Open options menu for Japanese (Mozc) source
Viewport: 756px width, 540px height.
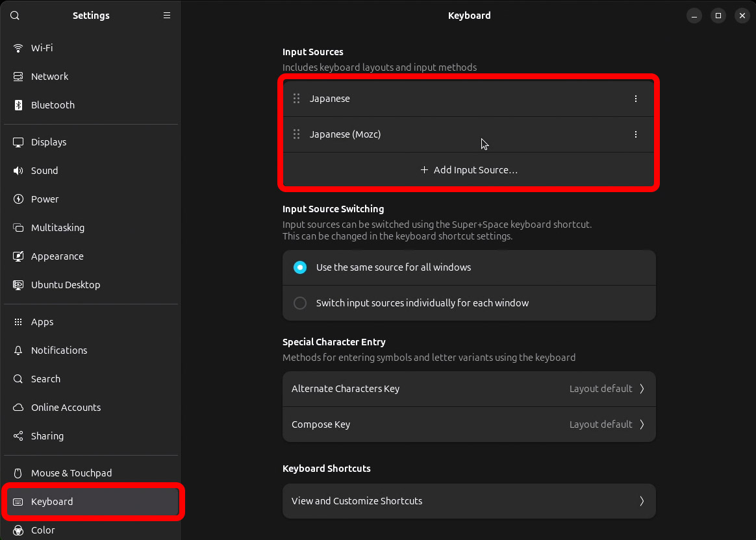(x=635, y=134)
